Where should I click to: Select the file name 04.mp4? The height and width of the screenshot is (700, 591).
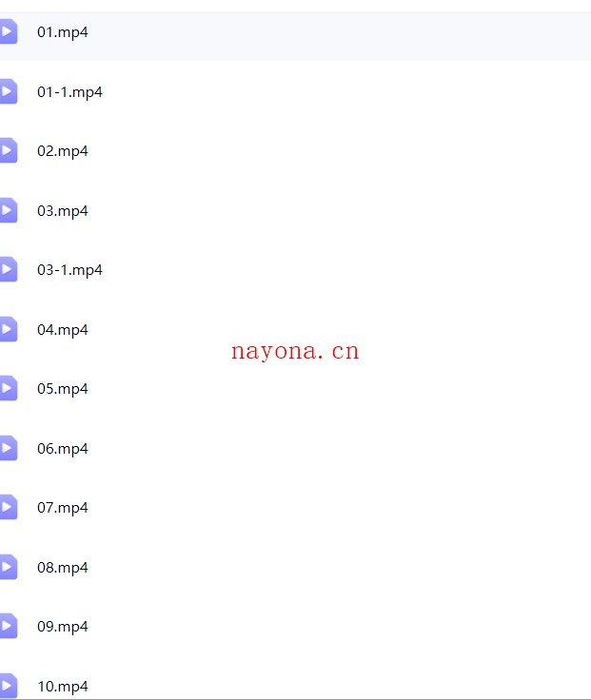point(63,330)
